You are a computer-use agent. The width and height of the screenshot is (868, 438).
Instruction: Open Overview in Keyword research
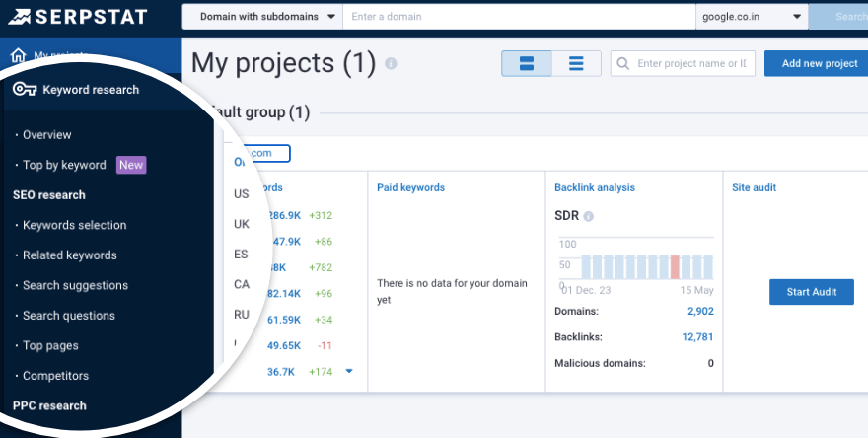[x=46, y=134]
